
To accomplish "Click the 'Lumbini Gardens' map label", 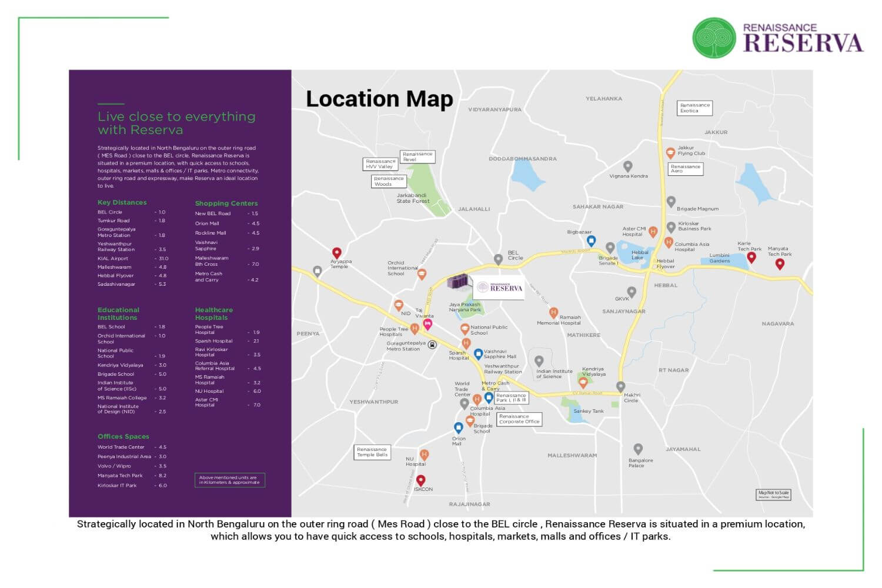I will (x=720, y=258).
